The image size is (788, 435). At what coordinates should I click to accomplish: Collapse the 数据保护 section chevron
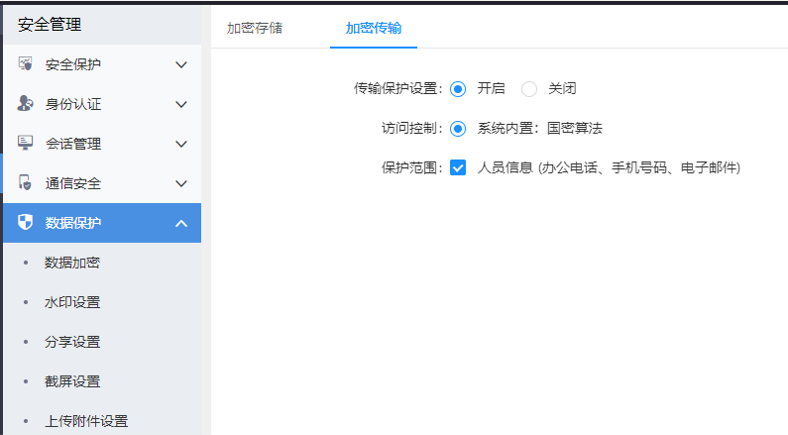[x=181, y=223]
